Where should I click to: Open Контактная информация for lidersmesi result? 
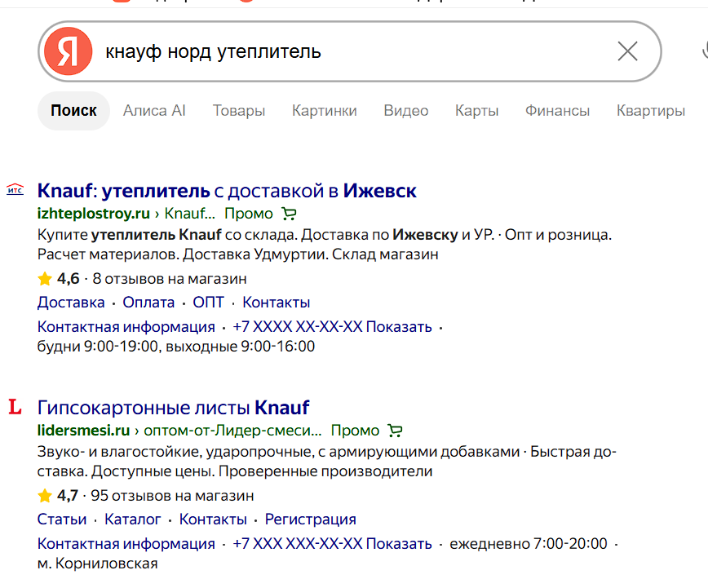[126, 543]
